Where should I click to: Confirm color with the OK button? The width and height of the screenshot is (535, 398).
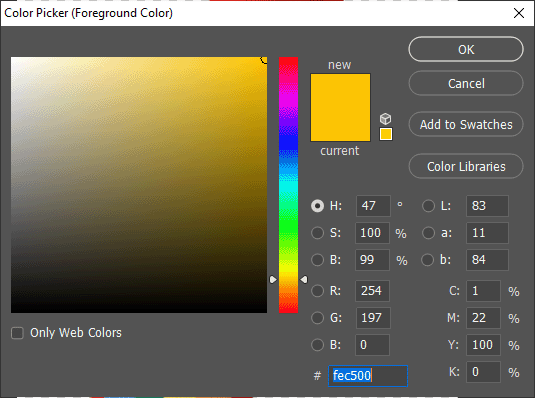point(466,49)
